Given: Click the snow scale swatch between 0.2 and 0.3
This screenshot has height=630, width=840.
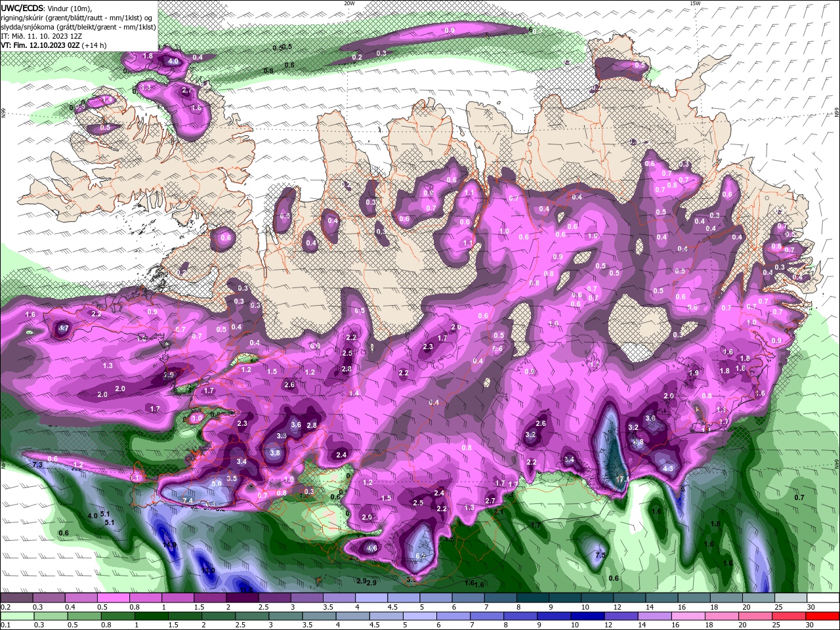Looking at the screenshot, I should coord(17,598).
